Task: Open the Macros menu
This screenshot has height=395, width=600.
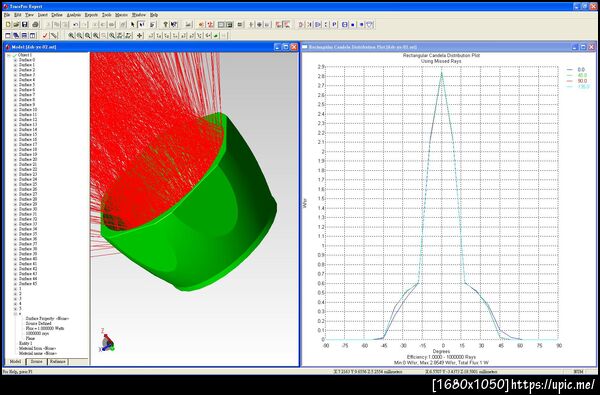Action: [x=121, y=15]
